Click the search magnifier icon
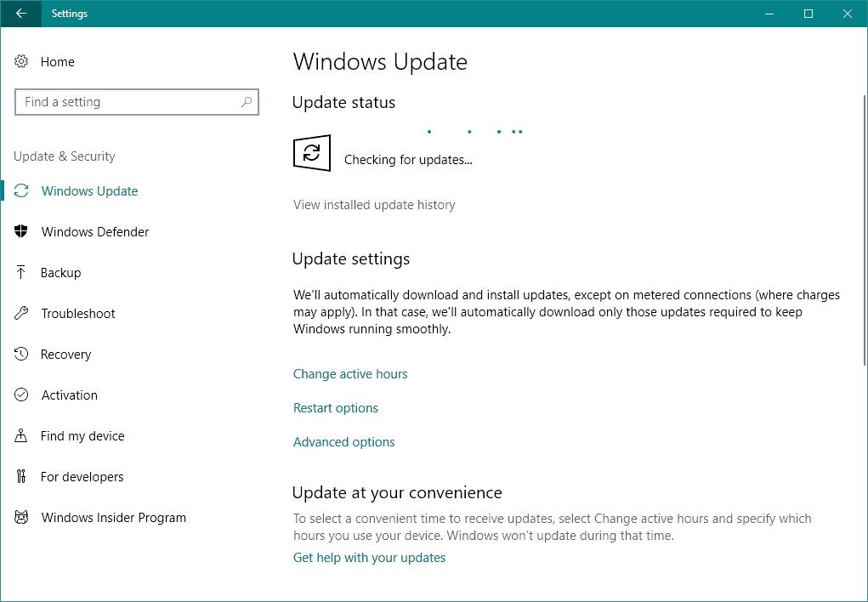Image resolution: width=868 pixels, height=602 pixels. 247,102
